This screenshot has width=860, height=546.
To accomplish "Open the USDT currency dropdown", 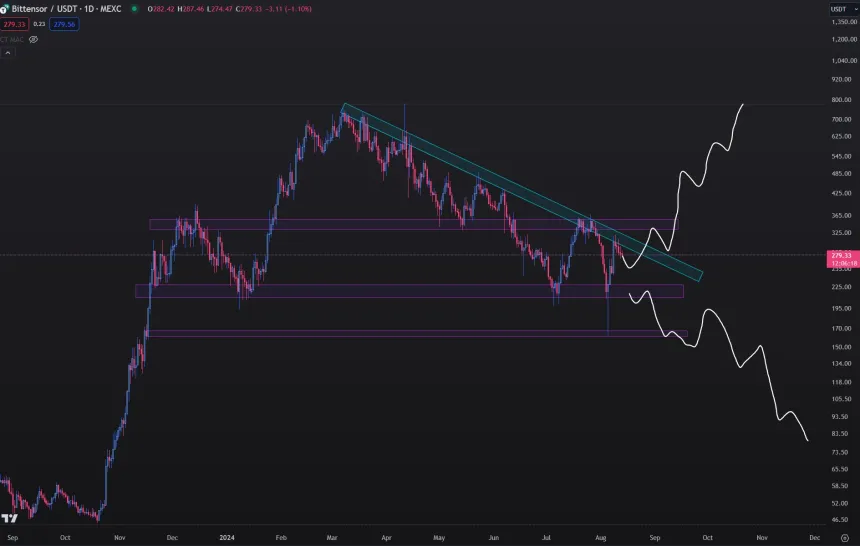I will coord(839,9).
